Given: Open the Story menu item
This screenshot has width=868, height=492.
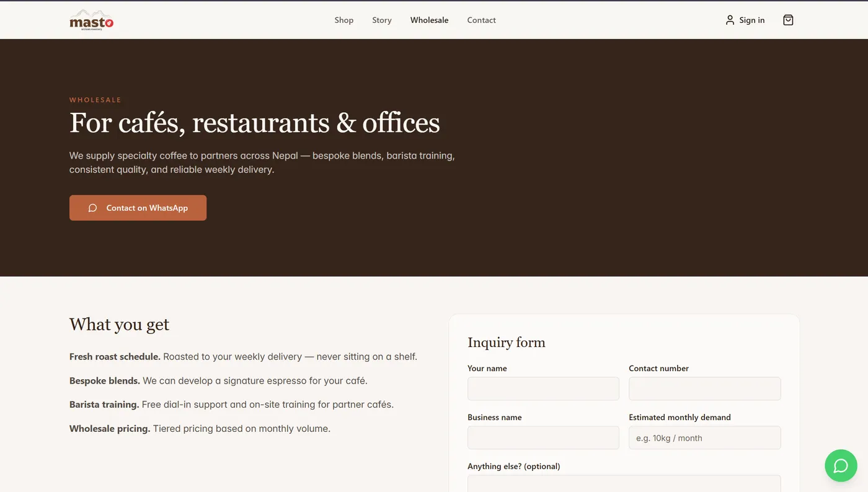Looking at the screenshot, I should click(382, 20).
